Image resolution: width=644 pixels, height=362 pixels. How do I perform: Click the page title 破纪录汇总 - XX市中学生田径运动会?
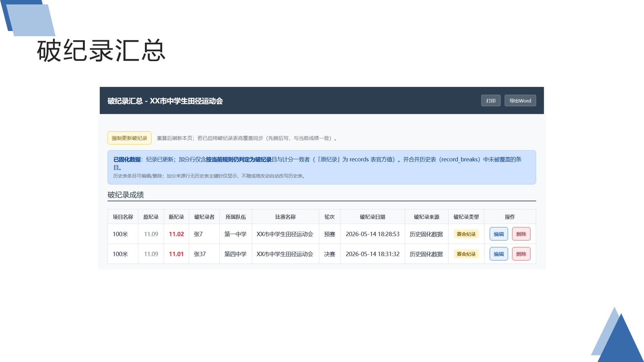[x=165, y=101]
